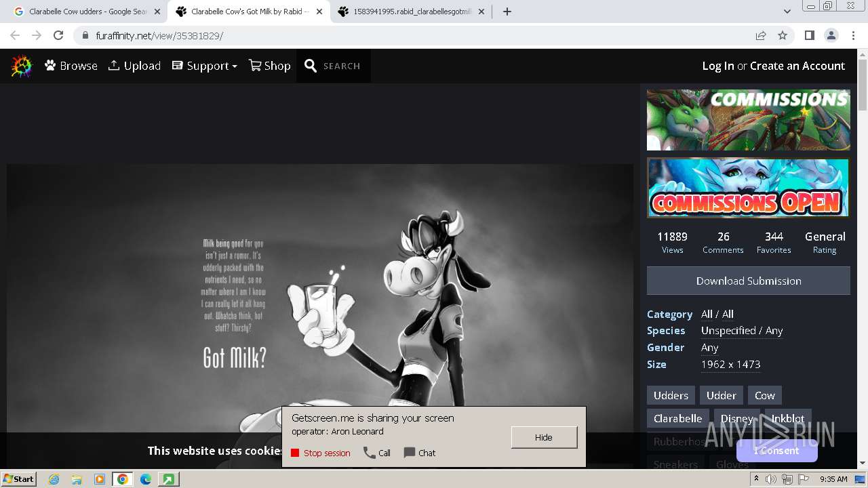Open the Chrome profile icon
The image size is (868, 488).
point(831,35)
